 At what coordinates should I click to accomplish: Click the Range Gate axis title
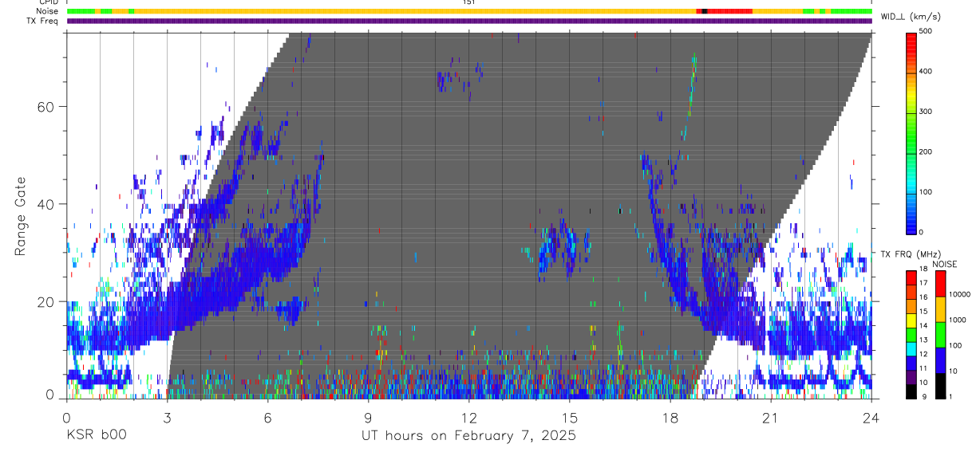coord(20,216)
